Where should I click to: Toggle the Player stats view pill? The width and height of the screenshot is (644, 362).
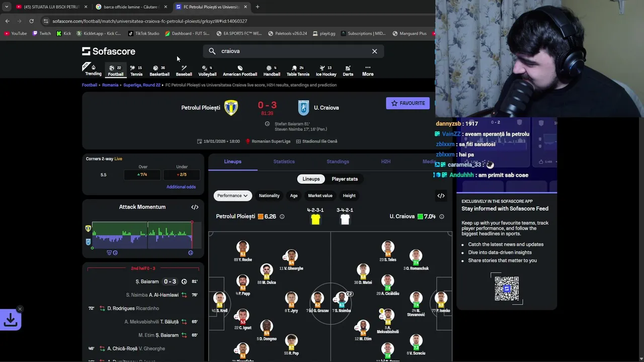click(x=345, y=179)
